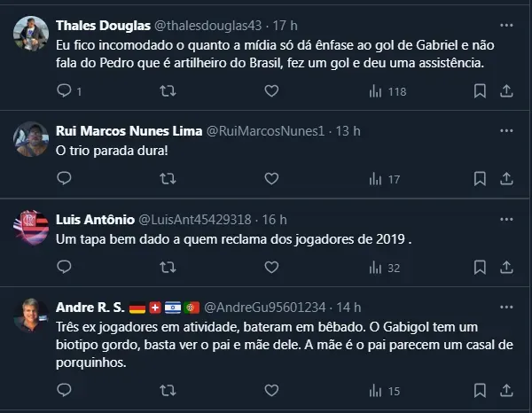Share Rui Marcos Nunes Lima's tweet

tap(508, 179)
